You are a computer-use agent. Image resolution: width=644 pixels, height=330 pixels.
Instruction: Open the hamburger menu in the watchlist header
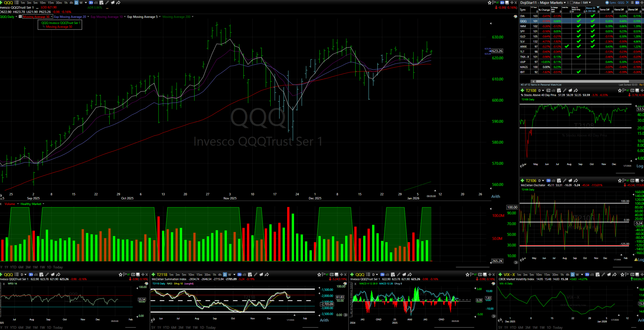tap(632, 3)
